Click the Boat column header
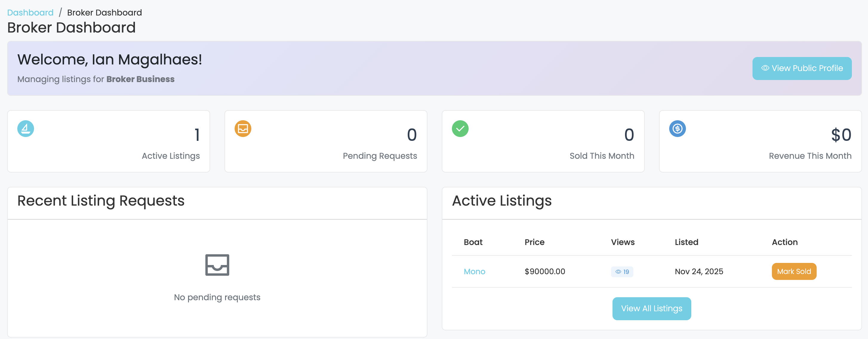The image size is (868, 339). coord(473,242)
